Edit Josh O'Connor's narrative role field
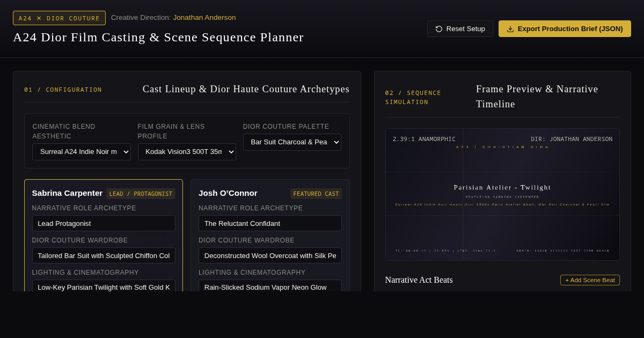Screen dimensions: 644x338 [270, 223]
